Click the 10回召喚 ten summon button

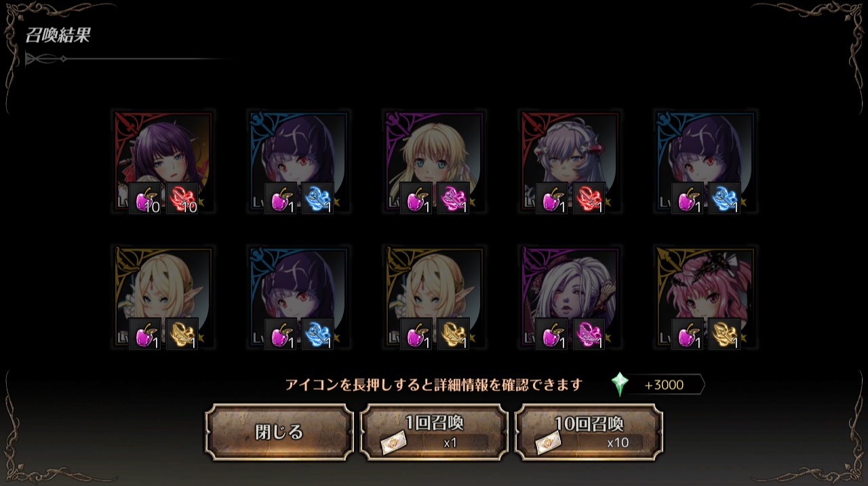(589, 432)
